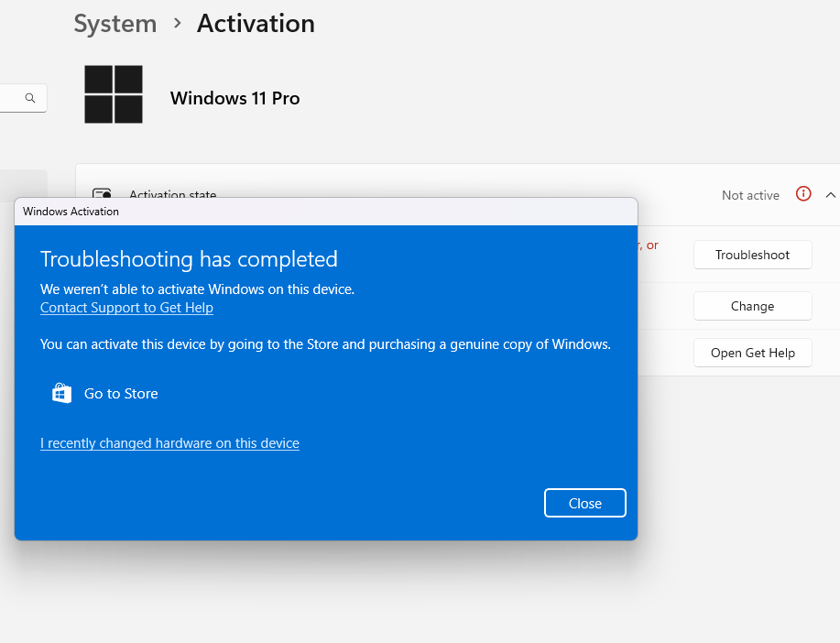This screenshot has width=840, height=643.
Task: Click I recently changed hardware link
Action: [169, 443]
